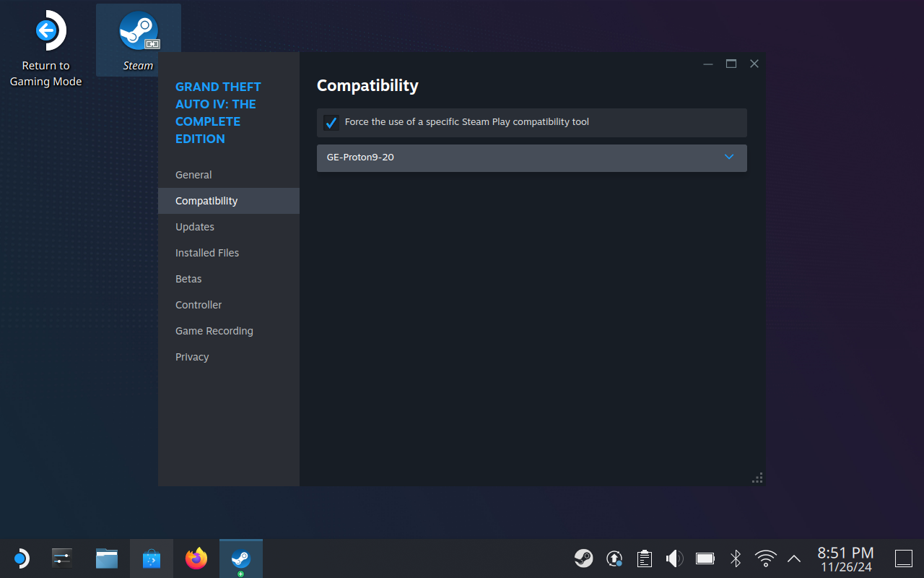The height and width of the screenshot is (578, 924).
Task: Open the volume control tray icon
Action: coord(674,558)
